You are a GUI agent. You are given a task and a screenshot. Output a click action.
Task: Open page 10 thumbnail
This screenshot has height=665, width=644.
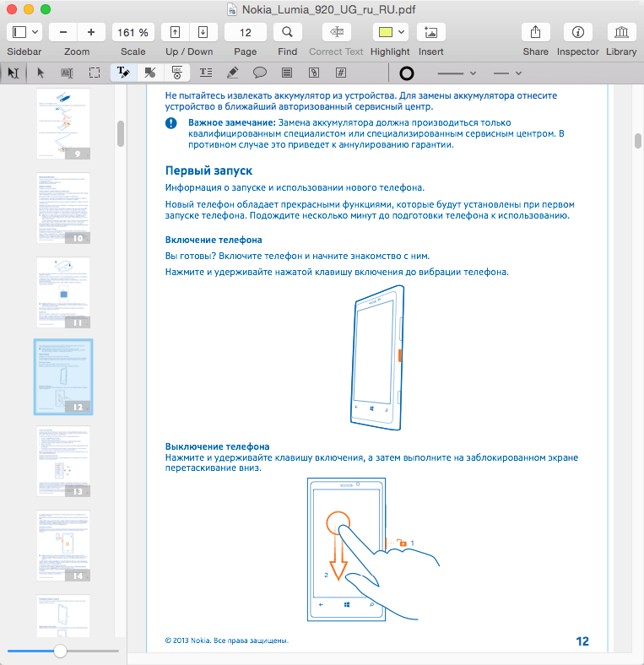[63, 208]
